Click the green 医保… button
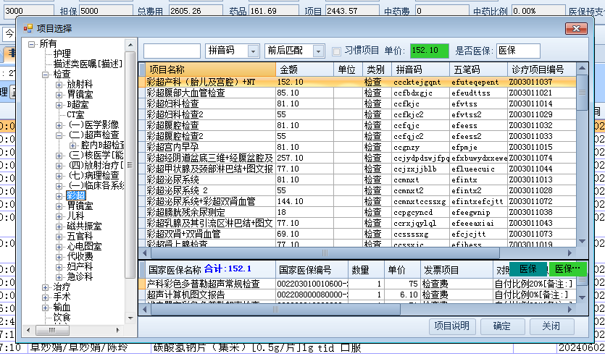Viewport: 605px width, 364px height. click(567, 269)
